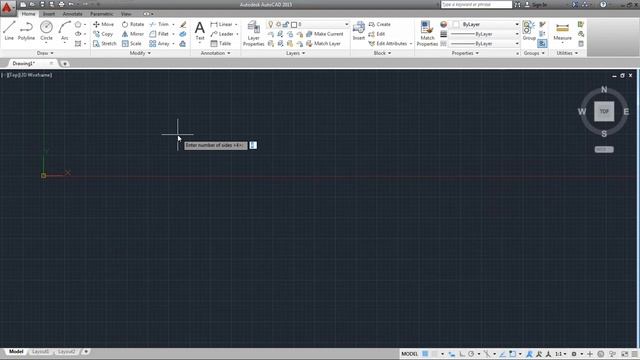Click the Fillet tool
This screenshot has width=640, height=360.
(x=159, y=34)
